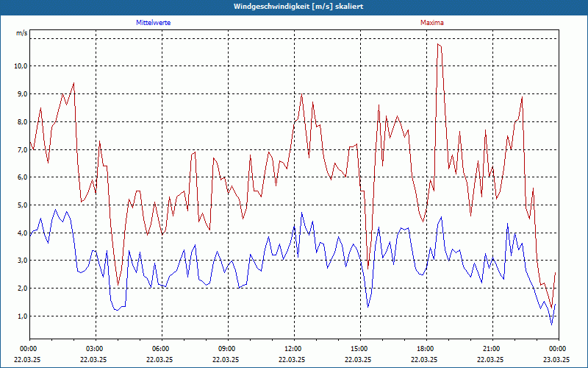This screenshot has height=368, width=588.
Task: Click the '7,0' y-axis value
Action: click(x=22, y=149)
